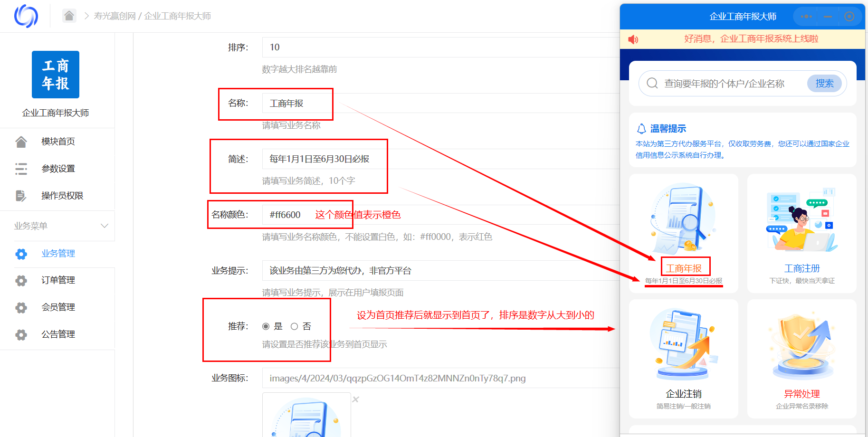The width and height of the screenshot is (868, 437).
Task: Open 业务管理 in the sidebar
Action: tap(57, 254)
